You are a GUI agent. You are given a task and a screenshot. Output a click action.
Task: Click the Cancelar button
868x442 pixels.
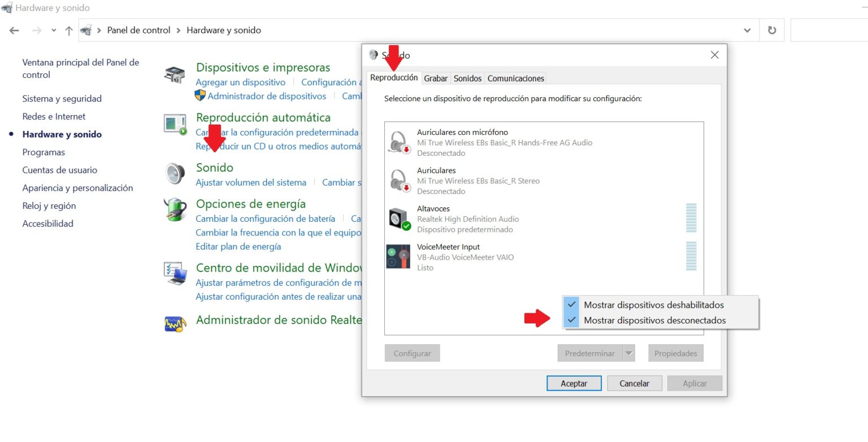tap(634, 383)
